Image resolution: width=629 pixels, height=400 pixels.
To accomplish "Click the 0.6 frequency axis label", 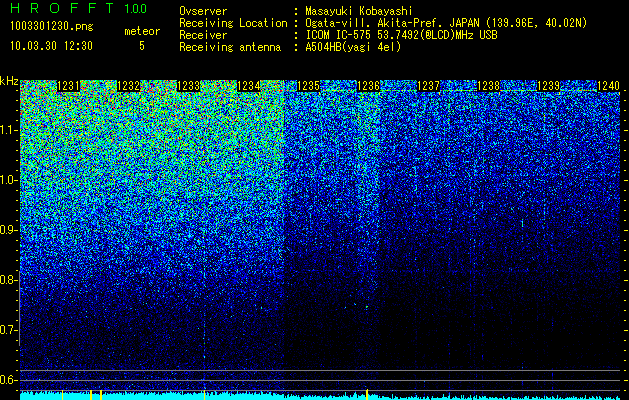I will (x=8, y=380).
